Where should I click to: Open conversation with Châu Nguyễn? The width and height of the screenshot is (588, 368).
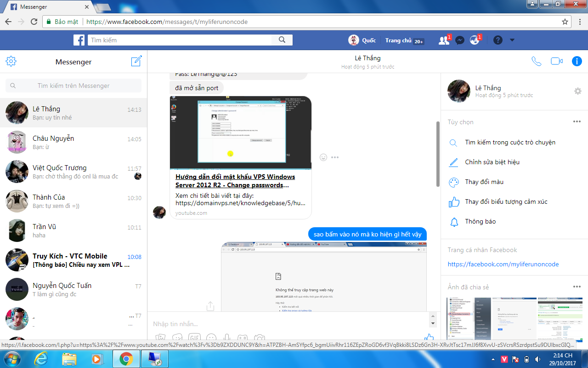coord(73,142)
